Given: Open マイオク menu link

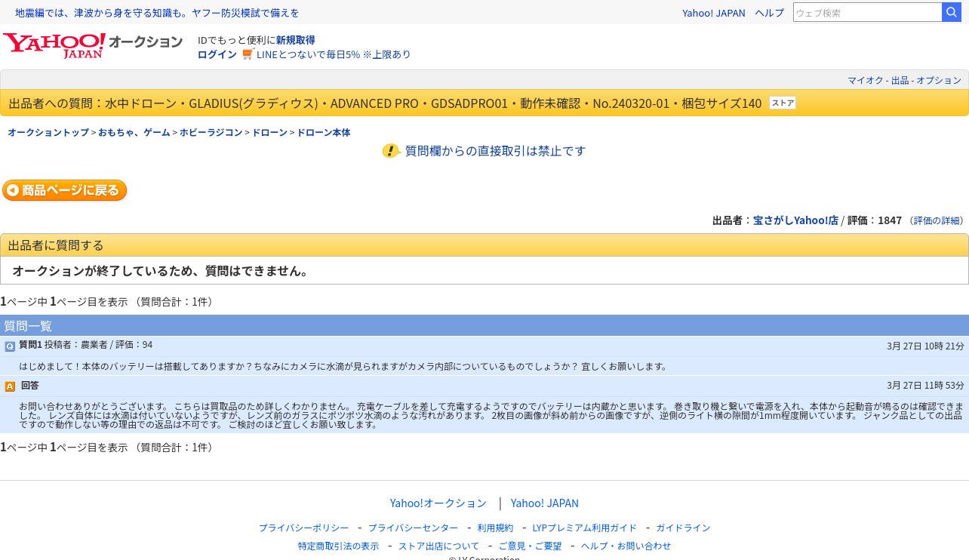Looking at the screenshot, I should pos(865,80).
